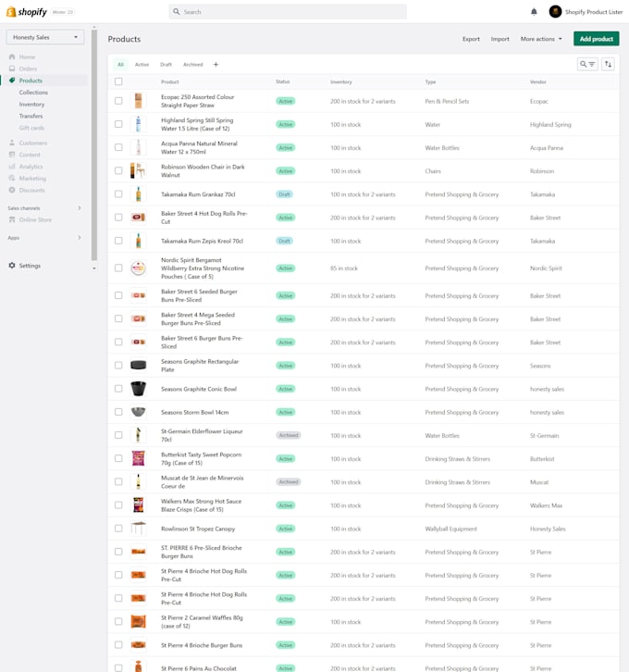Screen dimensions: 629x672
Task: Open the search and filter button
Action: point(587,64)
